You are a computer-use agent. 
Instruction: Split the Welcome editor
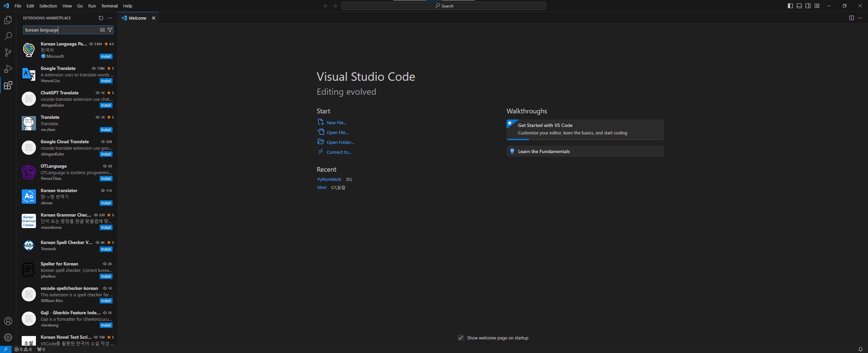click(x=851, y=18)
